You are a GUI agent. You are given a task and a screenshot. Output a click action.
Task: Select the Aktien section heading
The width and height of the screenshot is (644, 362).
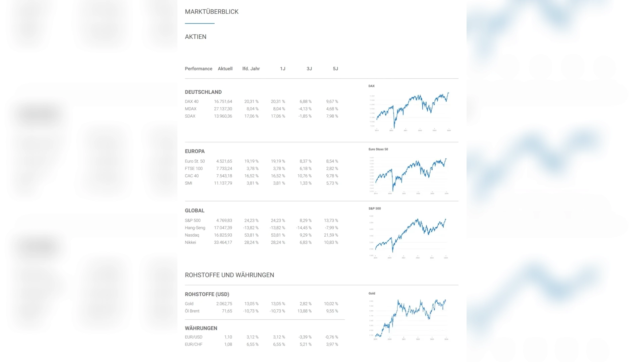coord(196,37)
